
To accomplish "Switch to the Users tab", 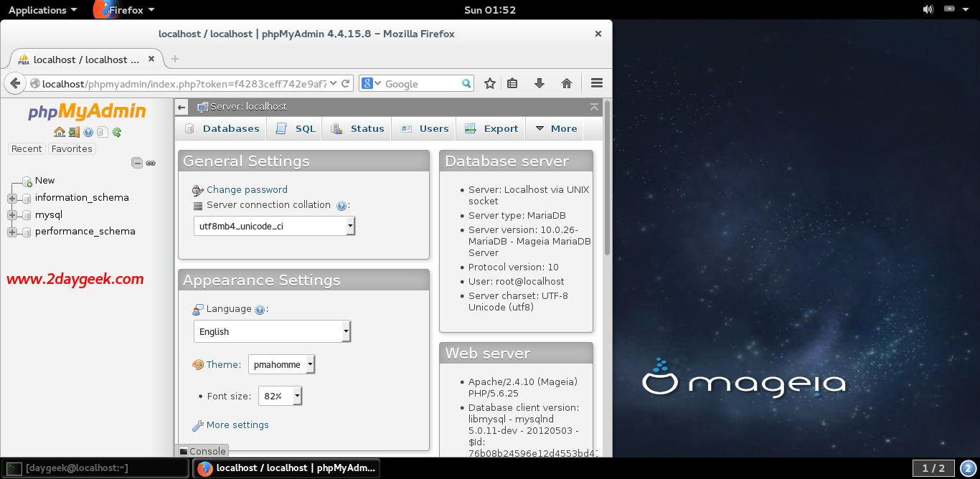I will pos(425,128).
